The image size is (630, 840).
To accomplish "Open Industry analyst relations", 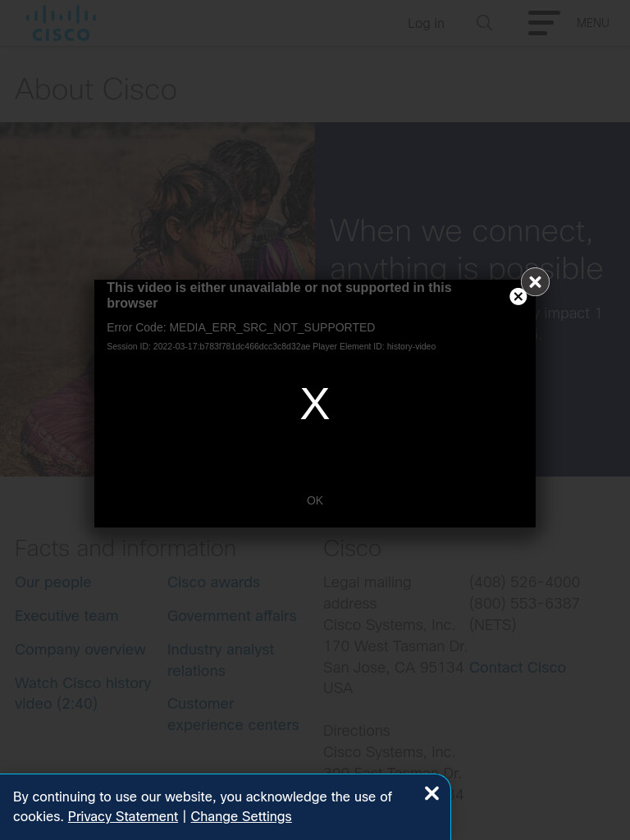I will click(x=221, y=660).
